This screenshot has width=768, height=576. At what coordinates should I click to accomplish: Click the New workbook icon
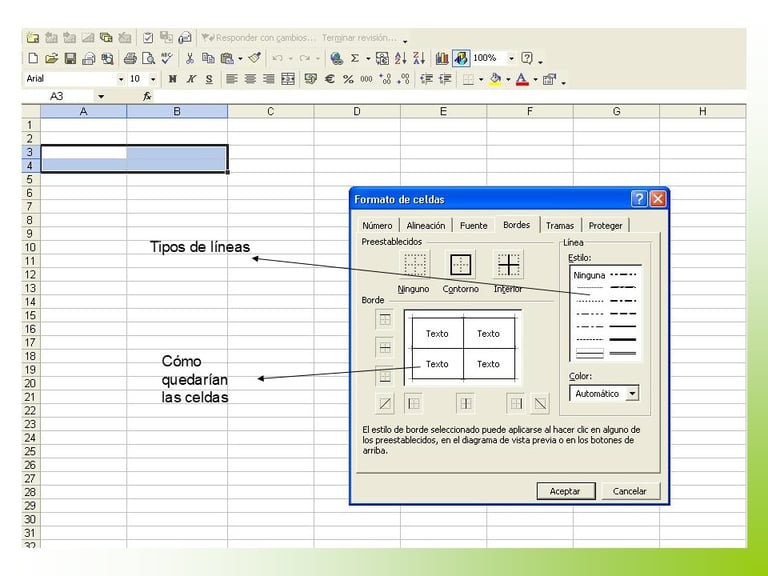pyautogui.click(x=33, y=58)
